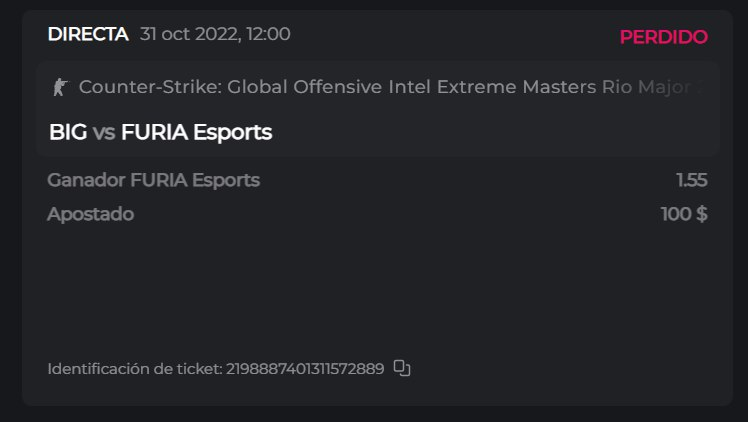This screenshot has height=422, width=748.
Task: Click the 1.55 odds value
Action: [x=691, y=180]
